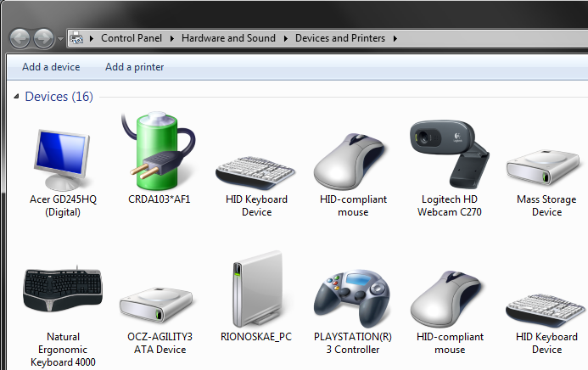Select the HID-compliant mouse next to the webcam
Image resolution: width=588 pixels, height=370 pixels.
[349, 162]
